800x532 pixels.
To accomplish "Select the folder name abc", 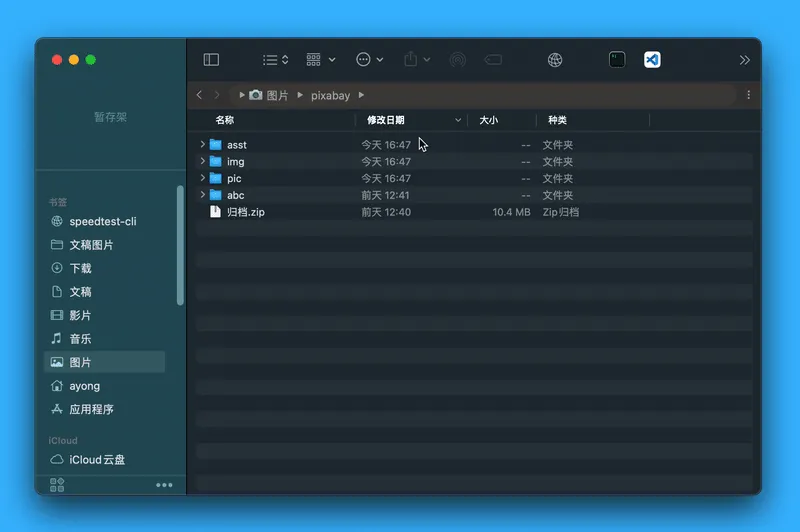I will pyautogui.click(x=236, y=195).
